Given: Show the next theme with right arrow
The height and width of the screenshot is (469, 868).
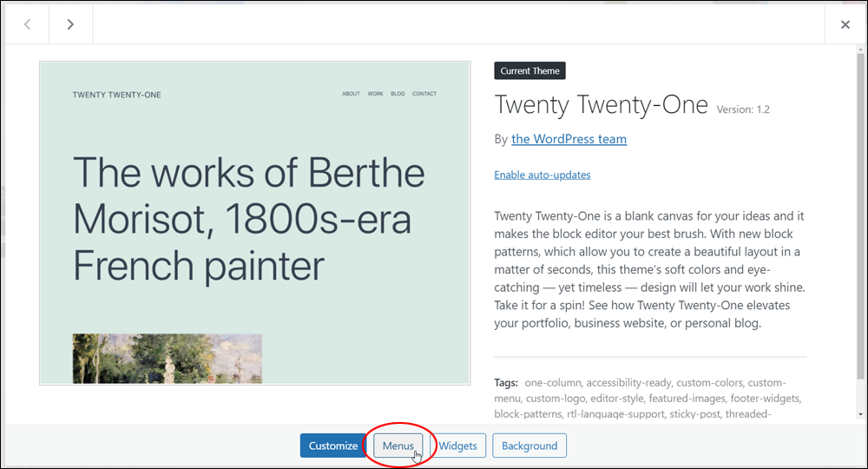Looking at the screenshot, I should tap(70, 24).
